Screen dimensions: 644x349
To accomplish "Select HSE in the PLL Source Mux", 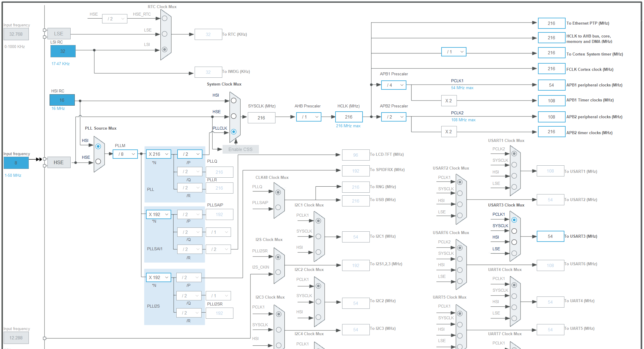I will coord(98,161).
